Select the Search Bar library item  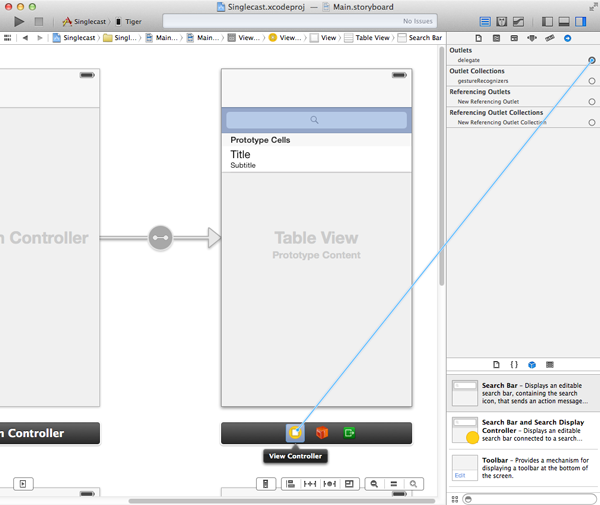tap(523, 393)
